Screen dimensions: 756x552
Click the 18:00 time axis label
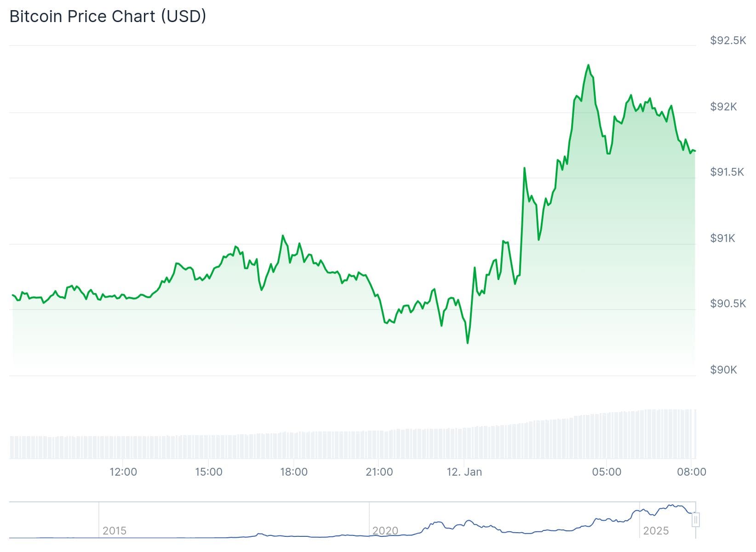294,472
